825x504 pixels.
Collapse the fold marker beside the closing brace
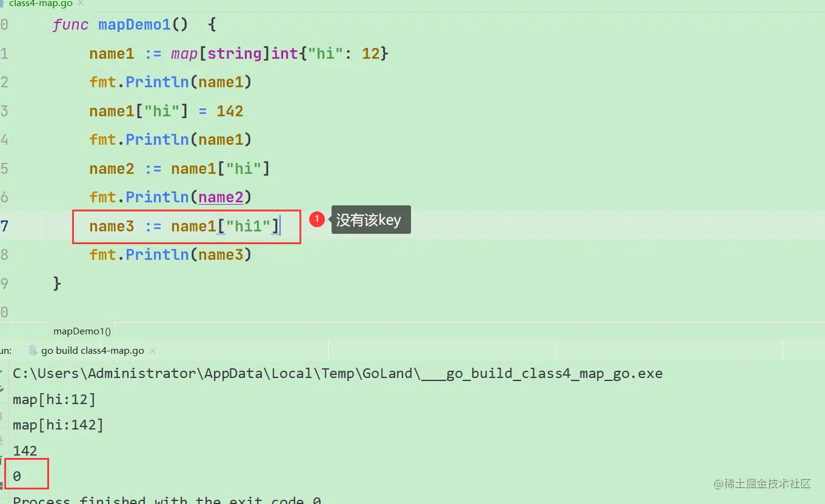(46, 282)
